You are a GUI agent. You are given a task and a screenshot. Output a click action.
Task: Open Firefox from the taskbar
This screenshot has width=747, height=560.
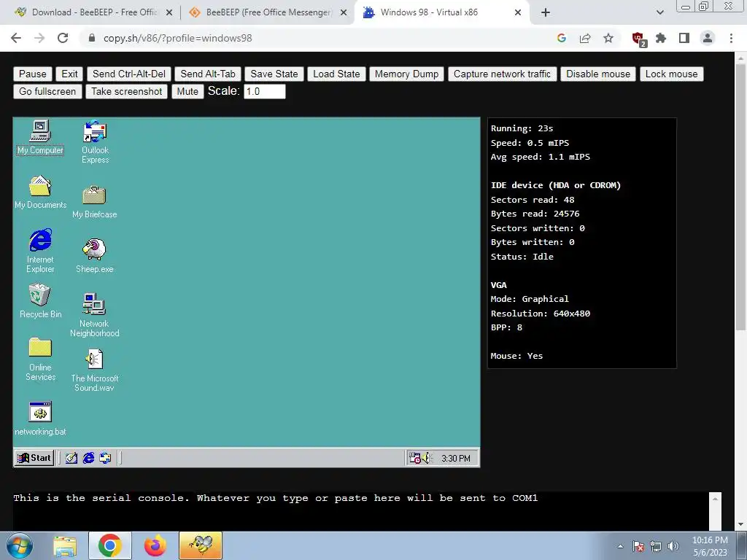click(155, 545)
